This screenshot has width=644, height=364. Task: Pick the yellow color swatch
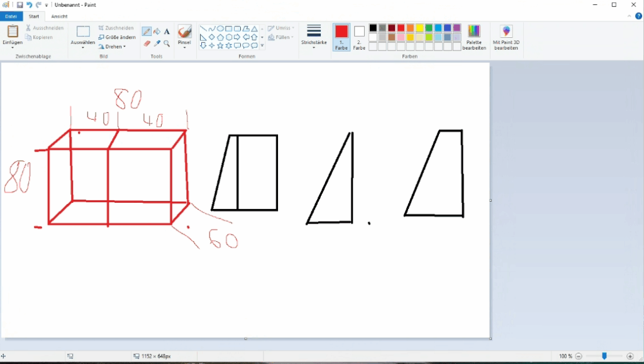point(419,28)
